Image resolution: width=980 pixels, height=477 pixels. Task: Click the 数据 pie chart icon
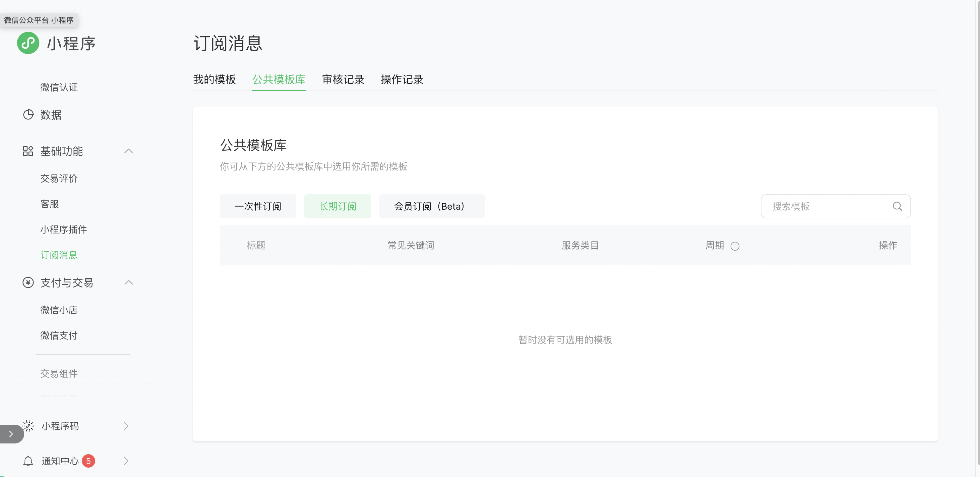(28, 115)
